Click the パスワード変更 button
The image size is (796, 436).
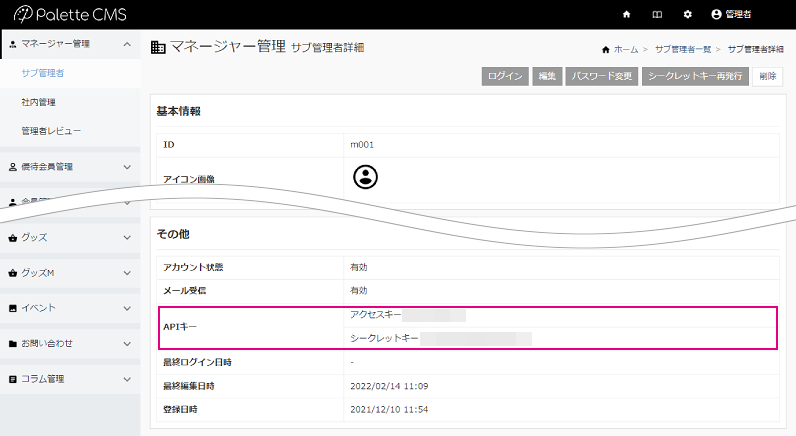coord(602,76)
